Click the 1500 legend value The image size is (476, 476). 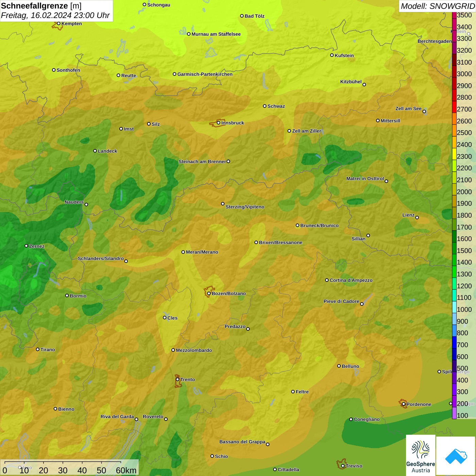pos(464,251)
